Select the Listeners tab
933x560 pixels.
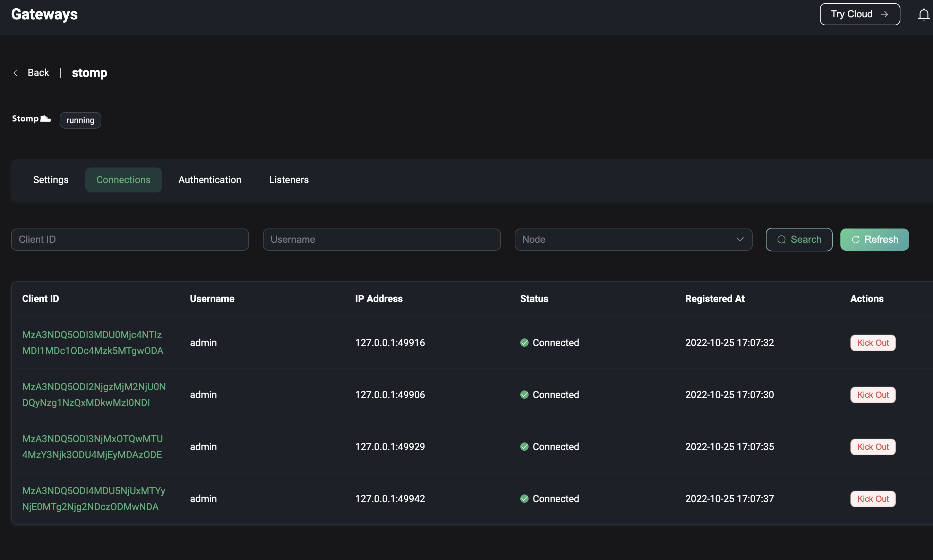tap(289, 180)
